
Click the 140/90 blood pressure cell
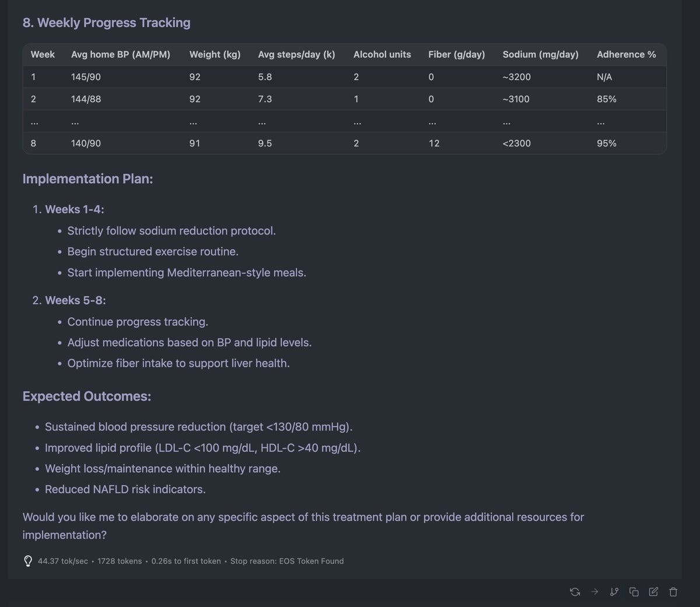coord(86,143)
